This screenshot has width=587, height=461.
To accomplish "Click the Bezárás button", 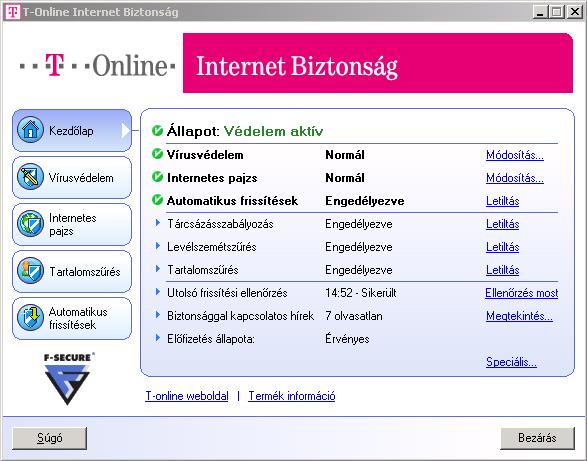I will tap(537, 438).
